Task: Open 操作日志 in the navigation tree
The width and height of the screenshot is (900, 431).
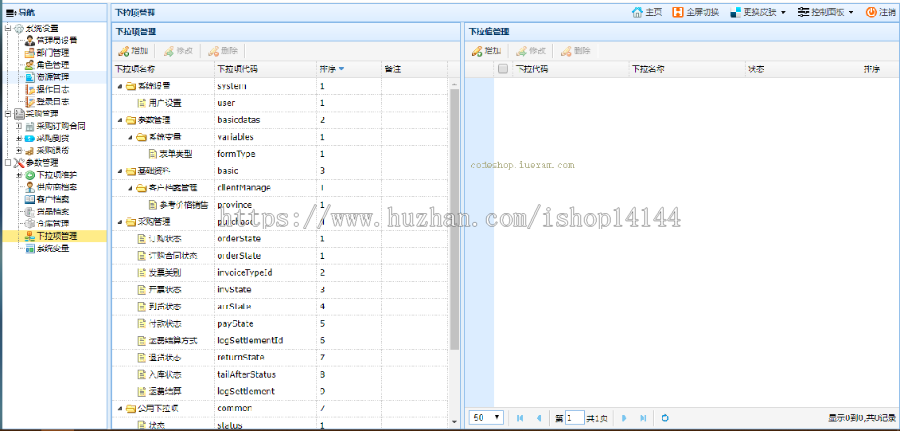Action: point(53,89)
